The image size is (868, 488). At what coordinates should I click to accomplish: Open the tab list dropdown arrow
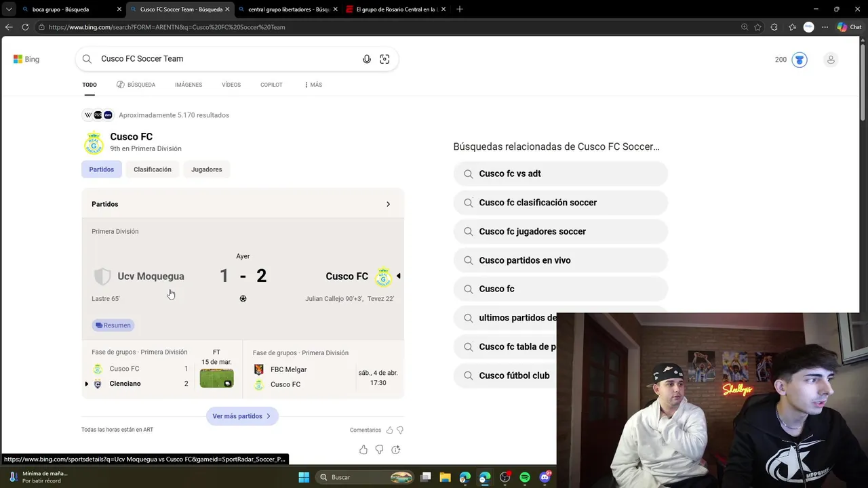click(9, 9)
